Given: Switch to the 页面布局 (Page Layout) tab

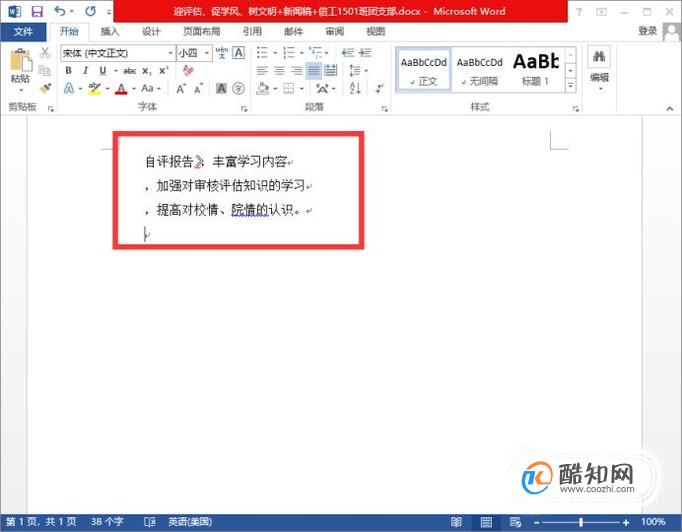Looking at the screenshot, I should click(x=201, y=31).
